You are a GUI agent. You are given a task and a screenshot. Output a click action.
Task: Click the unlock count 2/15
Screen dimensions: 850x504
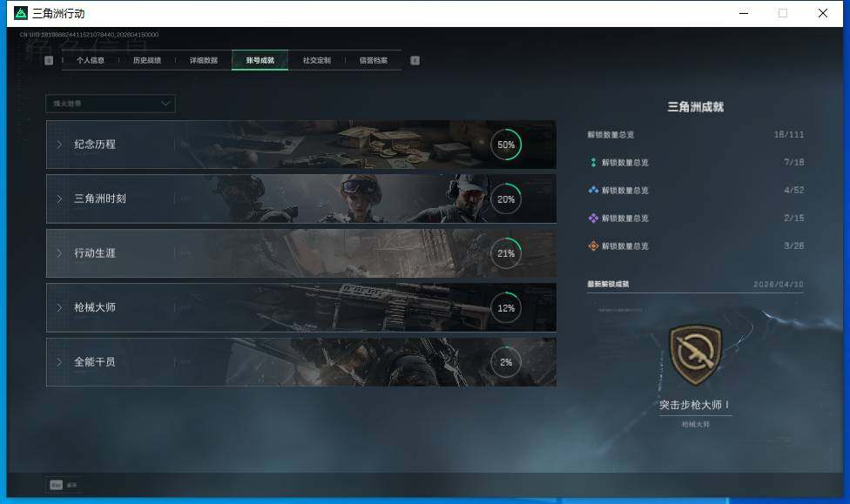tap(793, 218)
